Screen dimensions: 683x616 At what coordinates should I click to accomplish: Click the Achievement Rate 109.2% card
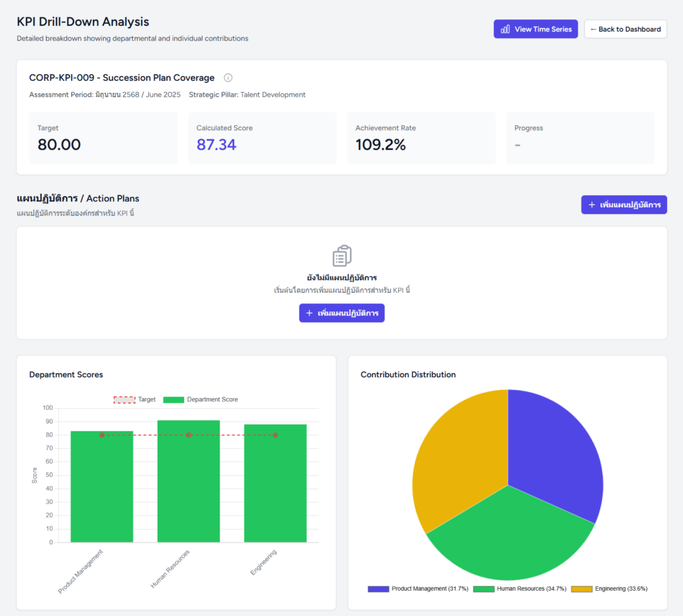421,137
